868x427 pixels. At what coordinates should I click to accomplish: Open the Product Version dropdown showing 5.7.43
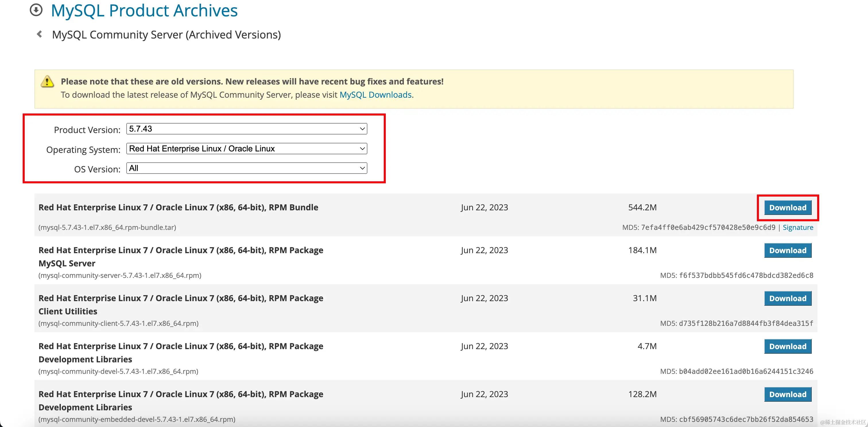pos(247,129)
